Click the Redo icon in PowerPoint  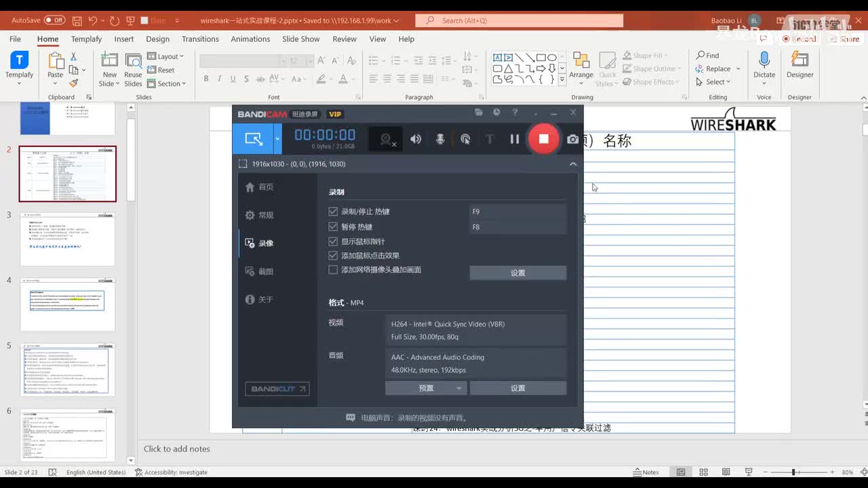pyautogui.click(x=115, y=20)
